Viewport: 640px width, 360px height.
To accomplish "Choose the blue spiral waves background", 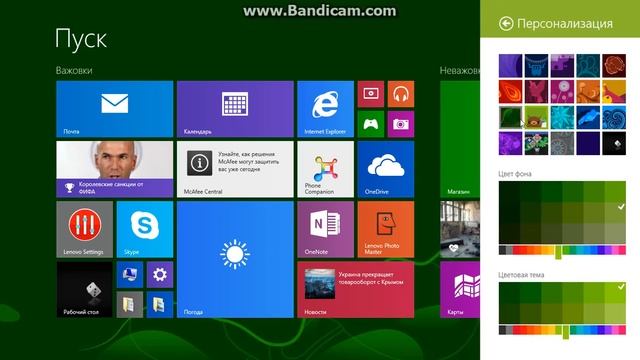I will (614, 117).
